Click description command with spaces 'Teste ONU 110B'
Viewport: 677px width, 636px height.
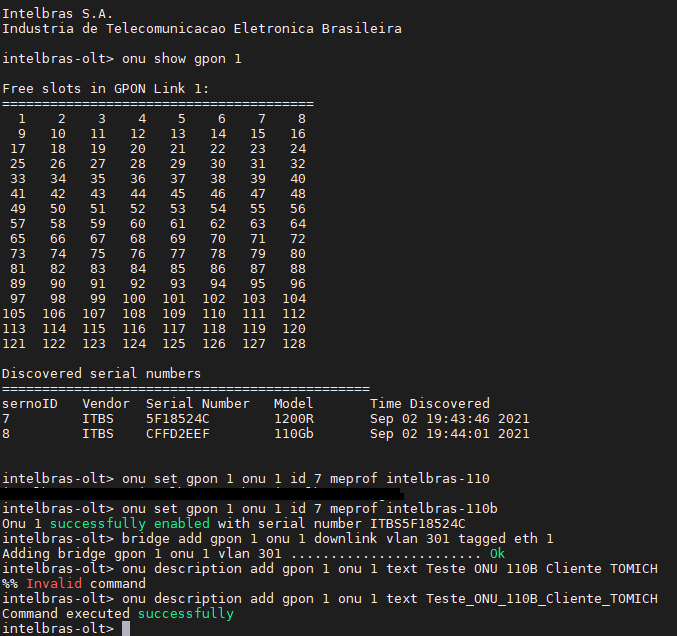[x=389, y=569]
